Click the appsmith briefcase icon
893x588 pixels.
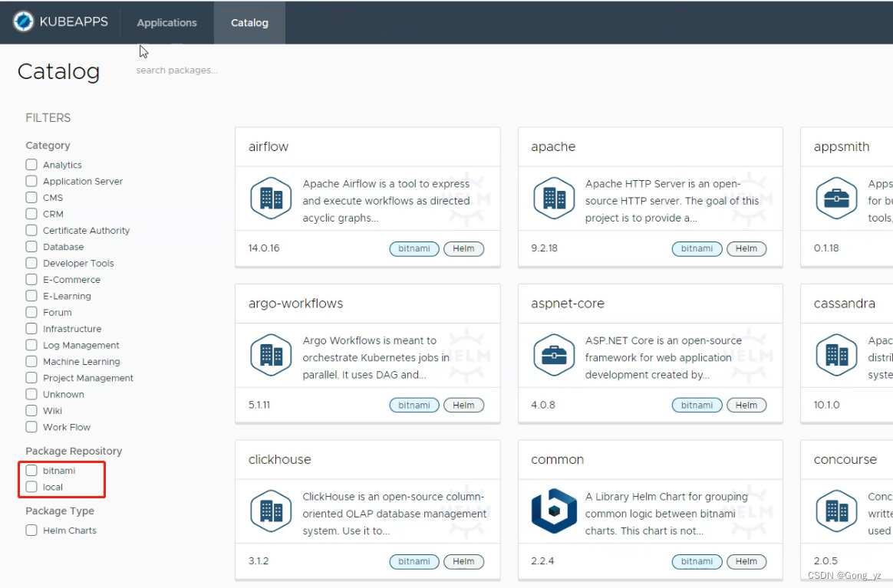point(836,199)
